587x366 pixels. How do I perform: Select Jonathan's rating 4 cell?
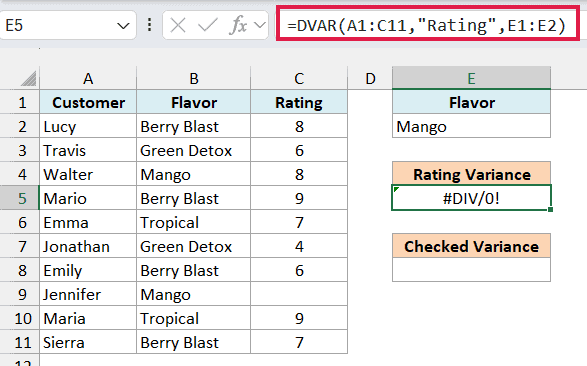click(299, 247)
